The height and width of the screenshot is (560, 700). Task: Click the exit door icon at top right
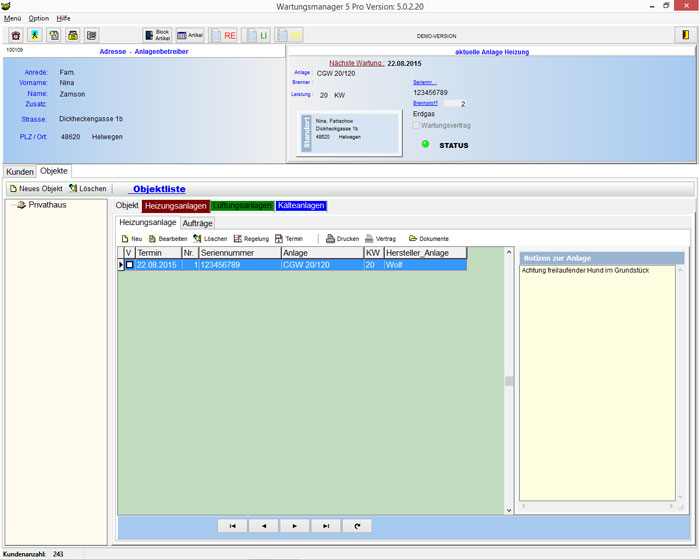pyautogui.click(x=685, y=35)
